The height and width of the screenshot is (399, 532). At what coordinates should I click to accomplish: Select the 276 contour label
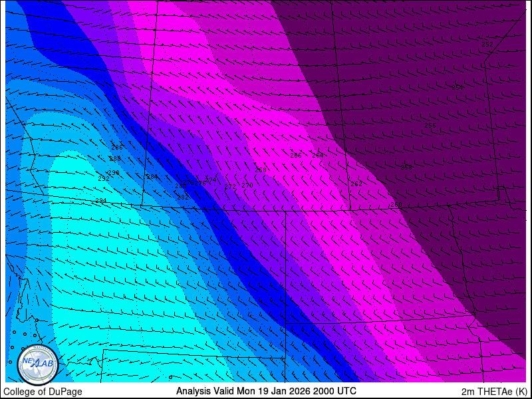coord(200,184)
